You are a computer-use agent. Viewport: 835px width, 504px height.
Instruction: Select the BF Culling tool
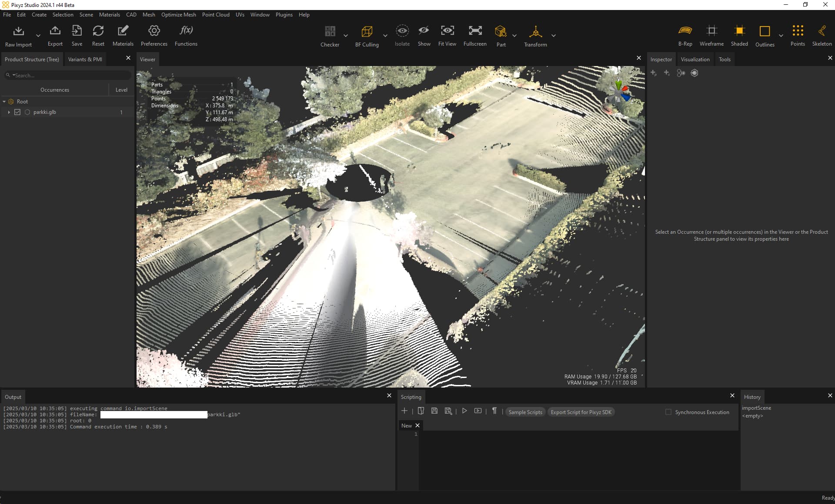pyautogui.click(x=367, y=35)
